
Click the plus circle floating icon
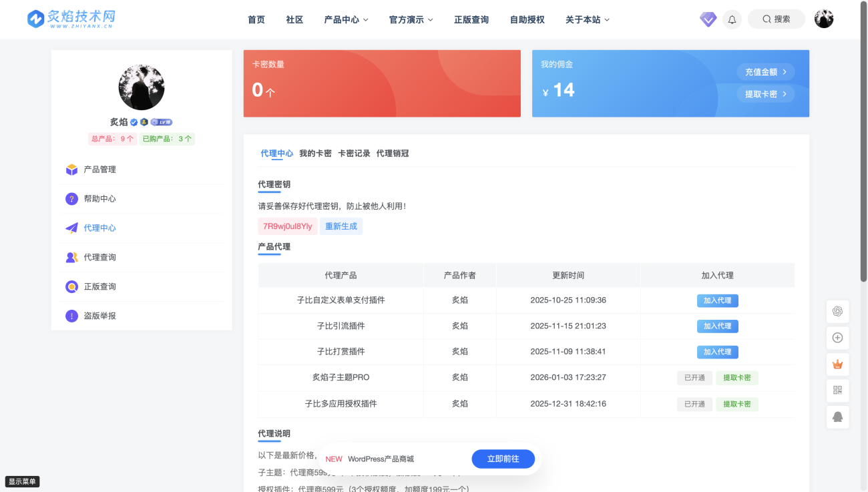[837, 338]
